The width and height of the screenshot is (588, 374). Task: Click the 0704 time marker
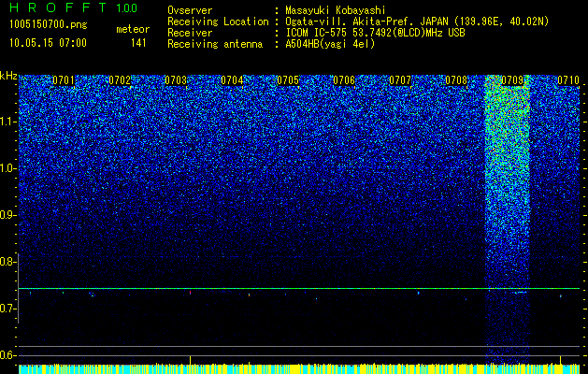(x=232, y=80)
